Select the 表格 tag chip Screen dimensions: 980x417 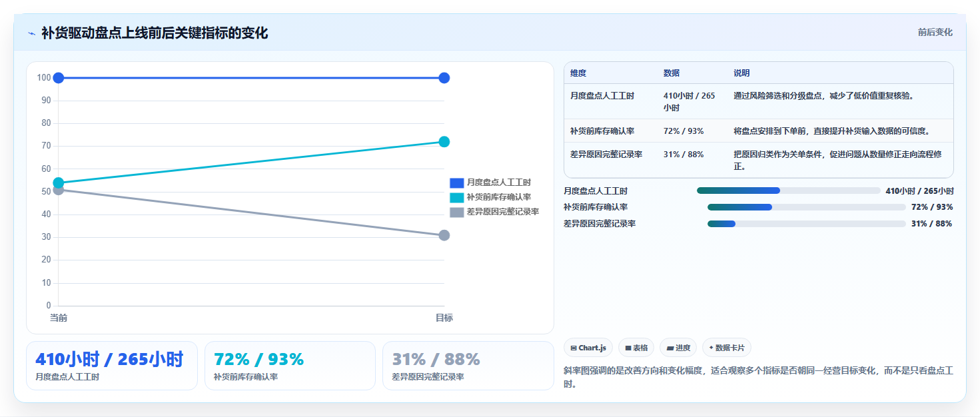coord(636,348)
